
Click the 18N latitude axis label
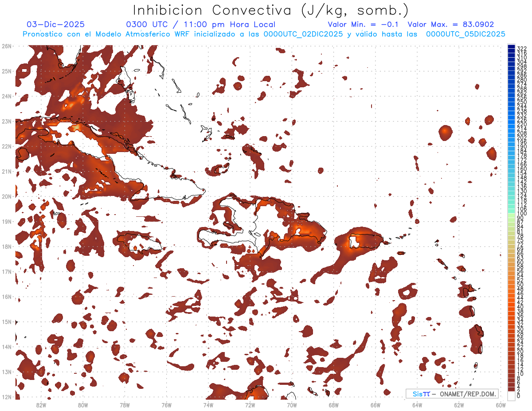(7, 247)
